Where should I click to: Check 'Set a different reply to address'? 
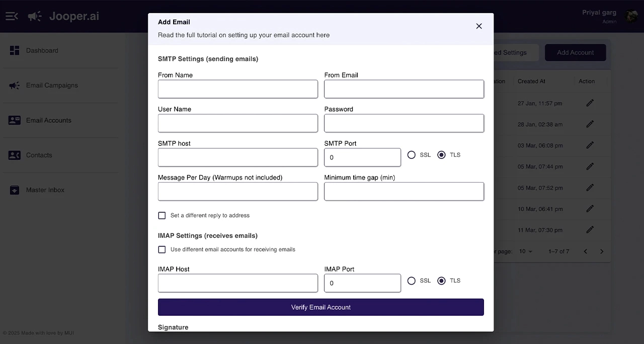162,215
